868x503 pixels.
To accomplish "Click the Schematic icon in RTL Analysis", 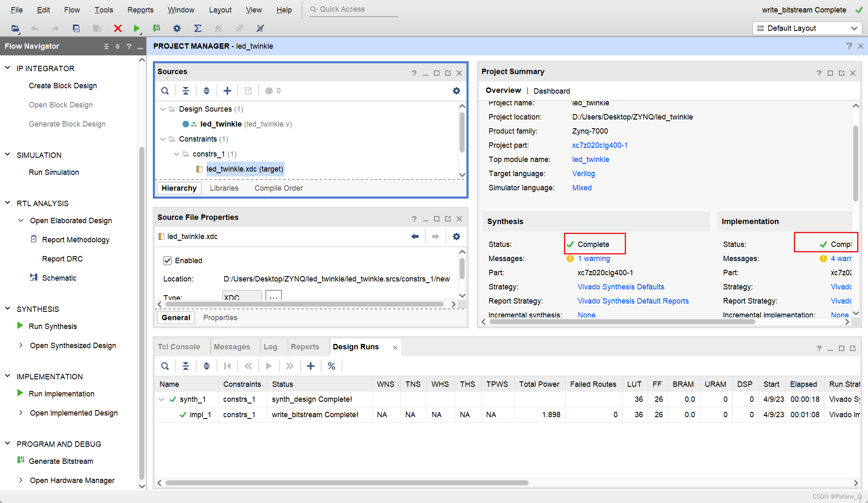I will [34, 277].
